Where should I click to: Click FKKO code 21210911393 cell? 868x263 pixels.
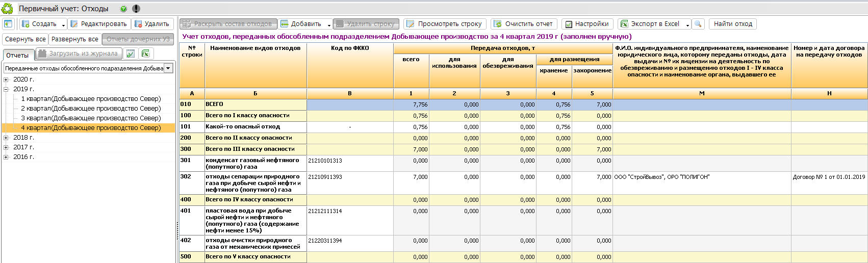(350, 183)
